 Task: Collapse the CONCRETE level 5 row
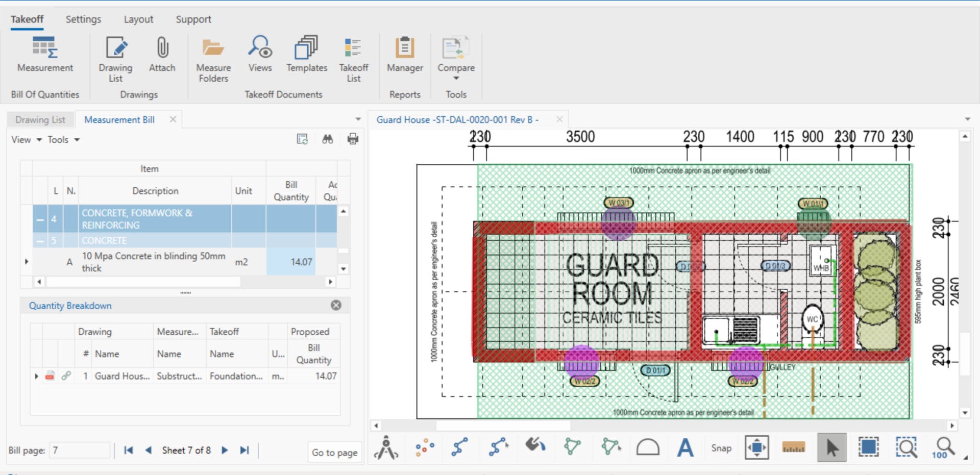40,240
